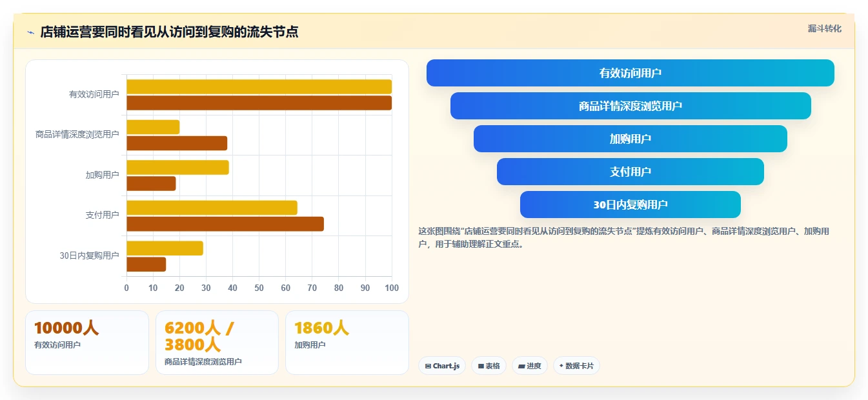
Task: Click the x-axis tick label 20
Action: (x=179, y=288)
